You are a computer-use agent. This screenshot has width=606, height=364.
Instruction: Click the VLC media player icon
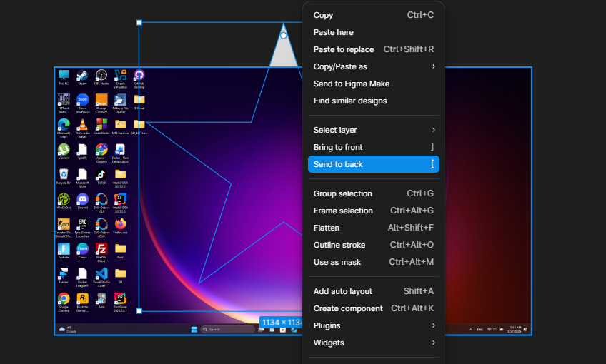pyautogui.click(x=82, y=125)
